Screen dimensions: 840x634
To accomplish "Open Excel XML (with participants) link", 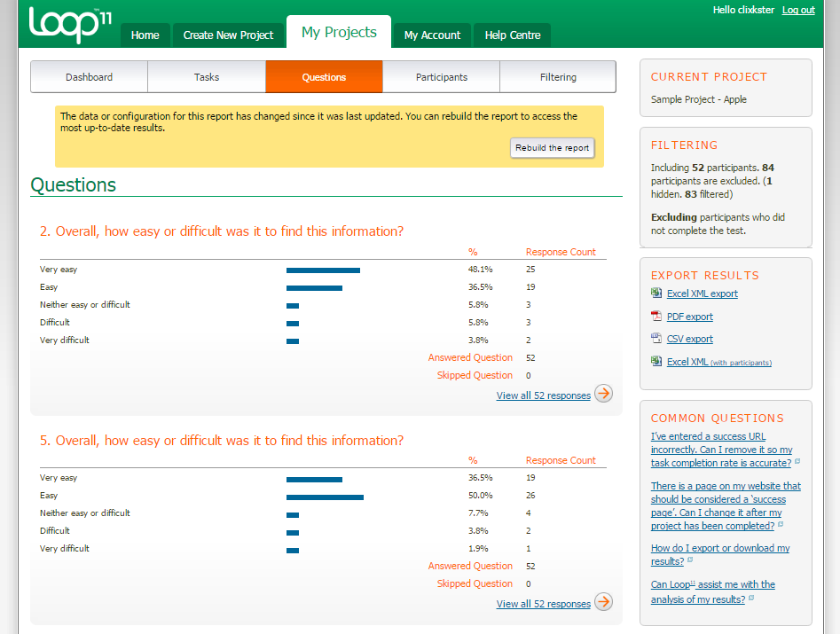I will coord(719,362).
